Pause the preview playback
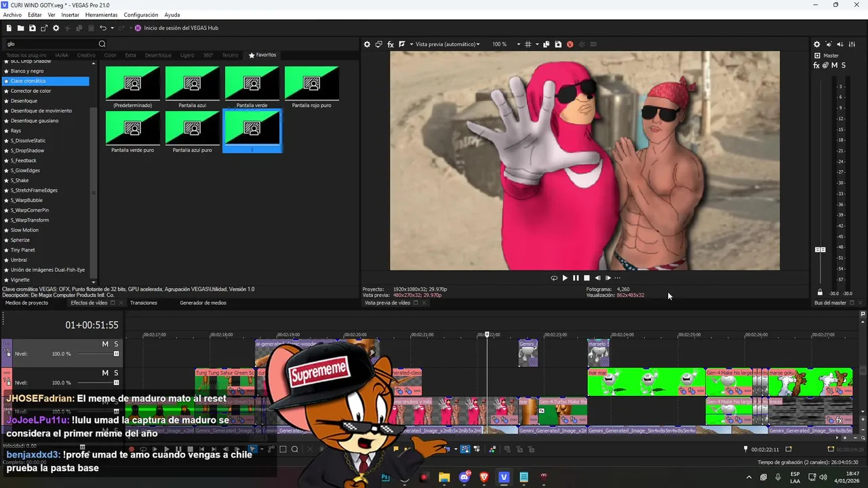The width and height of the screenshot is (868, 488). click(x=576, y=278)
